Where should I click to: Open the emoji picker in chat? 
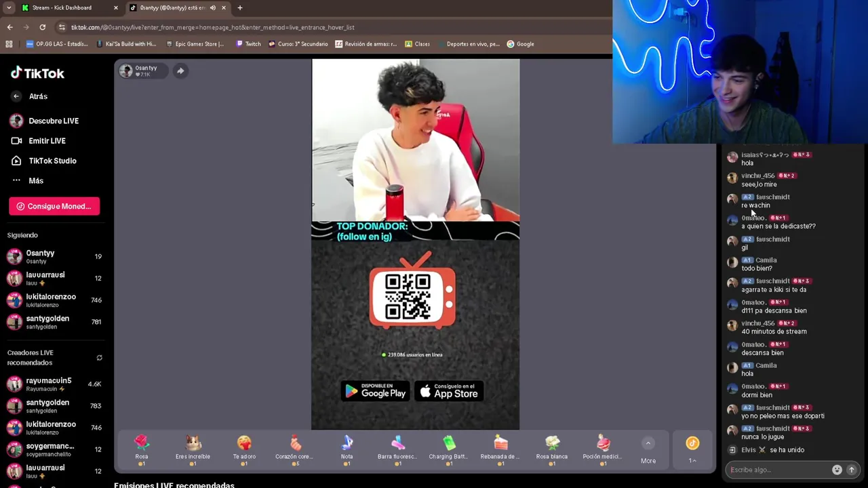(x=837, y=470)
